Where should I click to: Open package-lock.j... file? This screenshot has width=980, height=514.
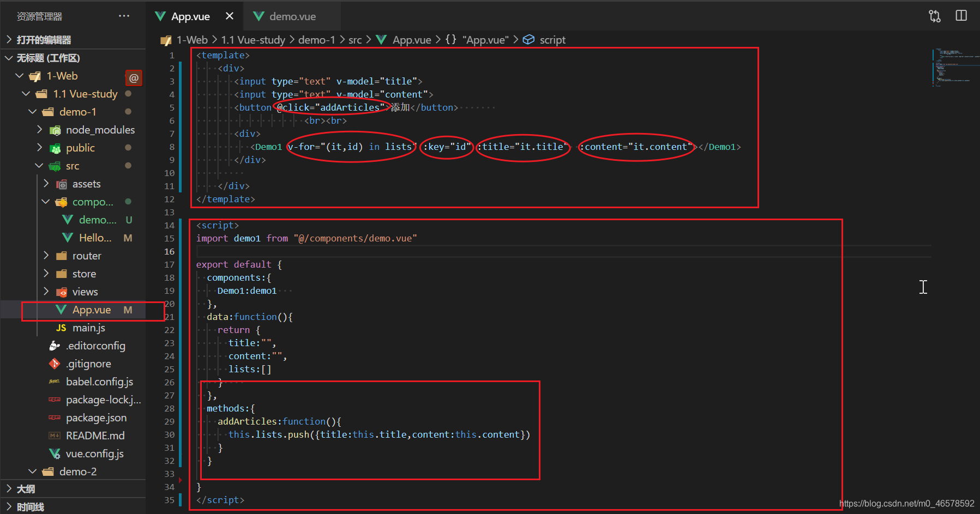(x=104, y=400)
